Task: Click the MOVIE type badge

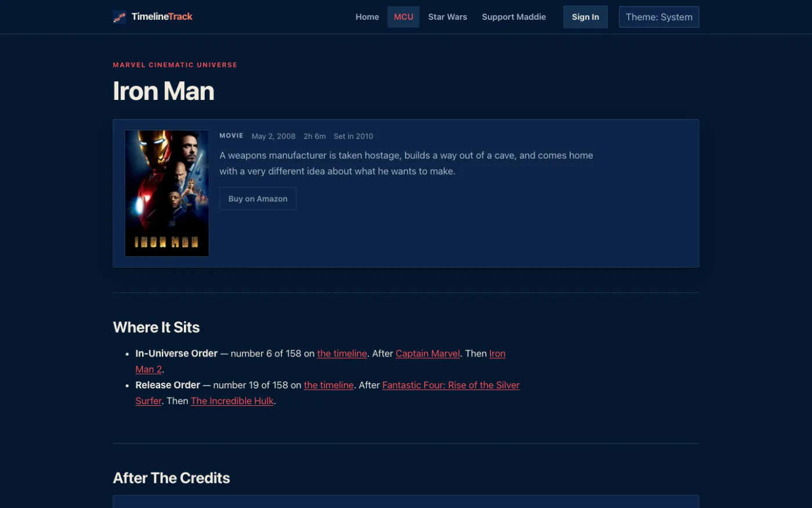Action: coord(231,136)
